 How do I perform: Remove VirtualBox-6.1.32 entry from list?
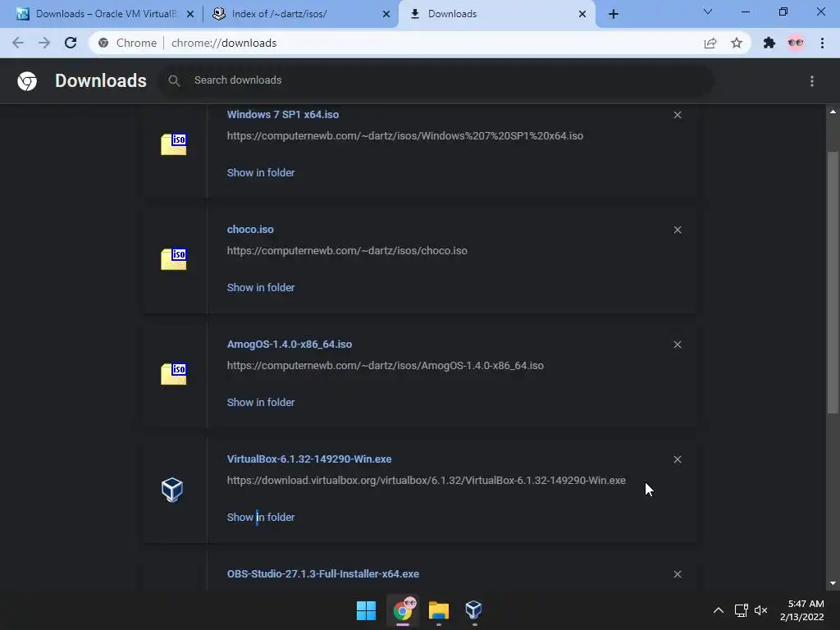[x=678, y=459]
